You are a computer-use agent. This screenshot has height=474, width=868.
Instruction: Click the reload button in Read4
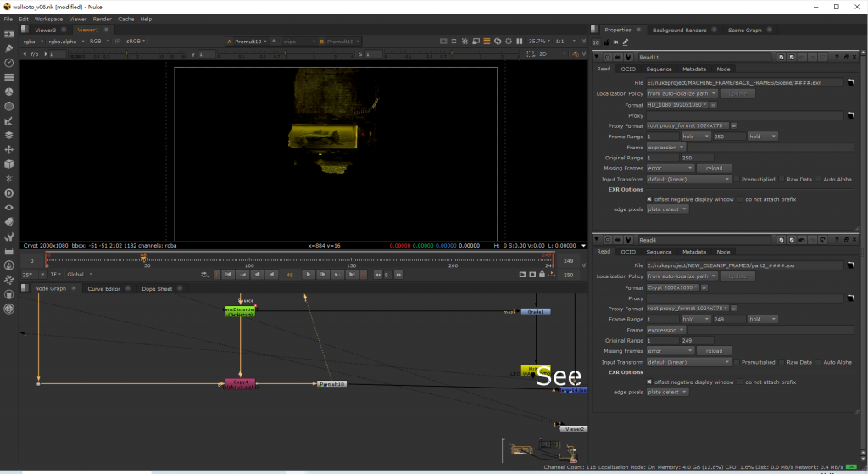(x=714, y=351)
